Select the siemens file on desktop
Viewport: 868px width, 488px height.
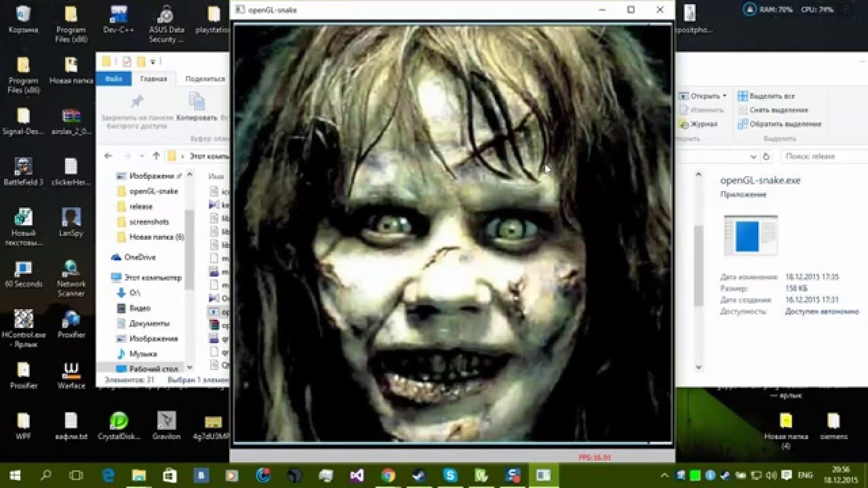pyautogui.click(x=833, y=426)
